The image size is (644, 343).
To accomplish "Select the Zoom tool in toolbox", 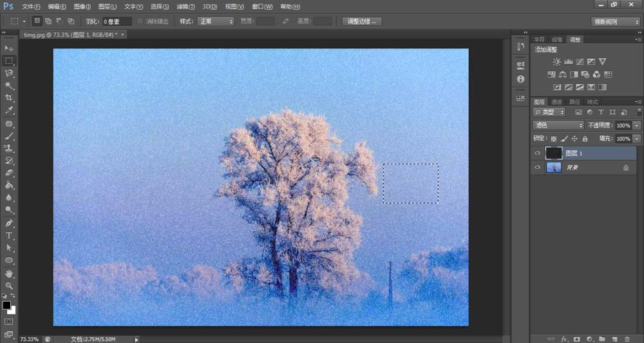I will tap(8, 286).
